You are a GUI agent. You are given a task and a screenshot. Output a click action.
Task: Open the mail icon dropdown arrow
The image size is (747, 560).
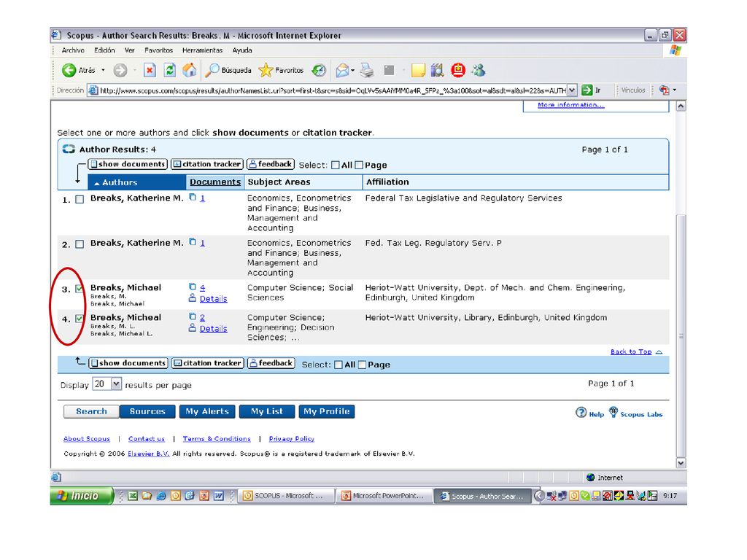pyautogui.click(x=352, y=71)
